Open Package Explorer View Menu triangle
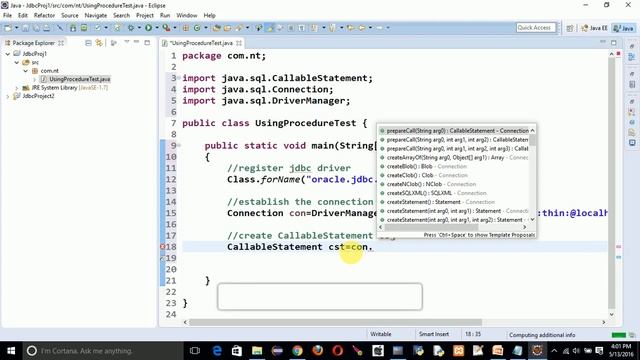Viewport: 640px width, 360px height. [x=127, y=42]
